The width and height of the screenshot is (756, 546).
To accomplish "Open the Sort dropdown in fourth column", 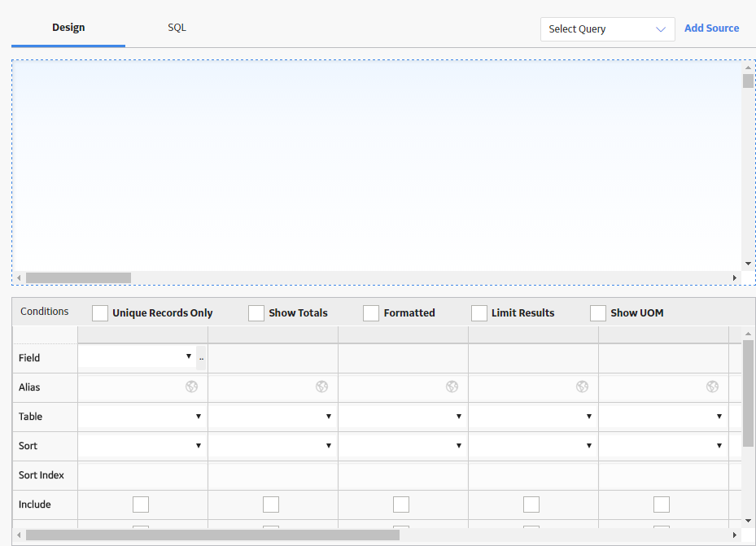I will (x=533, y=446).
